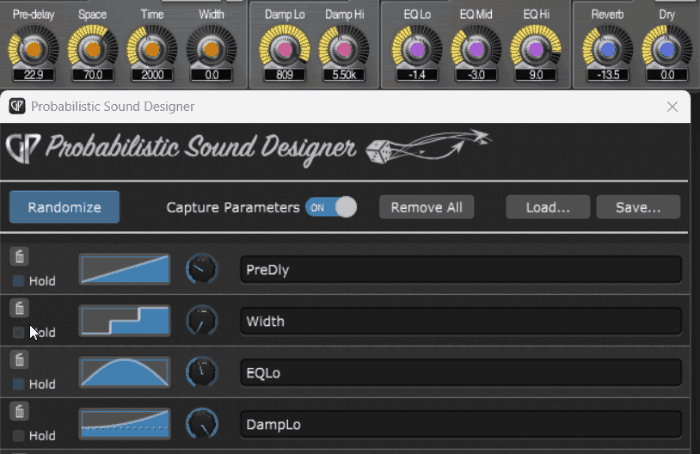Click the EQ Mid knob
This screenshot has width=700, height=454.
coord(476,50)
